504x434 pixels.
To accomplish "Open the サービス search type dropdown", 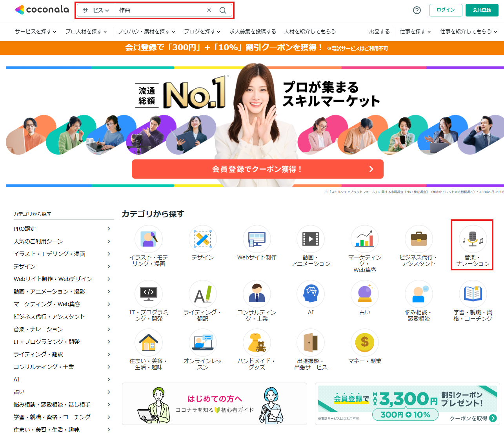I will pos(96,10).
